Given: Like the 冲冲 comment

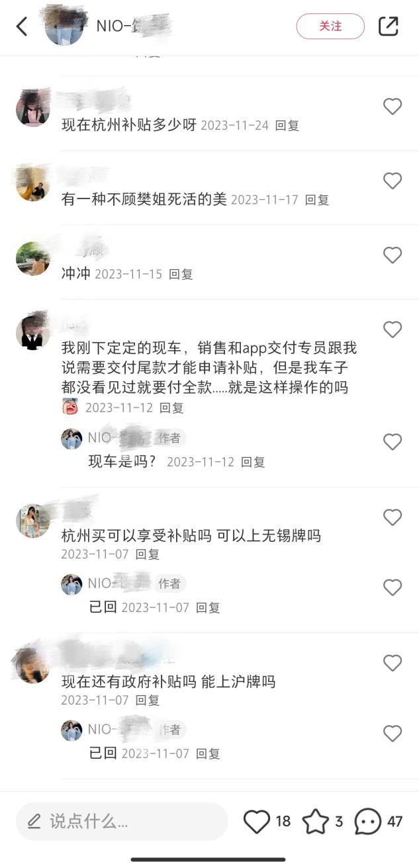Looking at the screenshot, I should (x=393, y=255).
